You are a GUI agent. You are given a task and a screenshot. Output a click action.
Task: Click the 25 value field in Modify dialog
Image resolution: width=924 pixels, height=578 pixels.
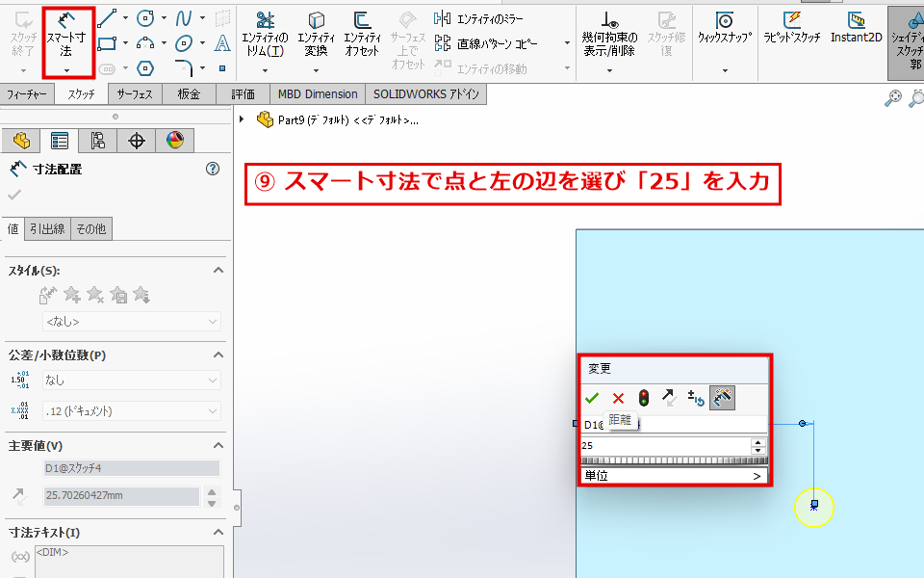[x=665, y=446]
